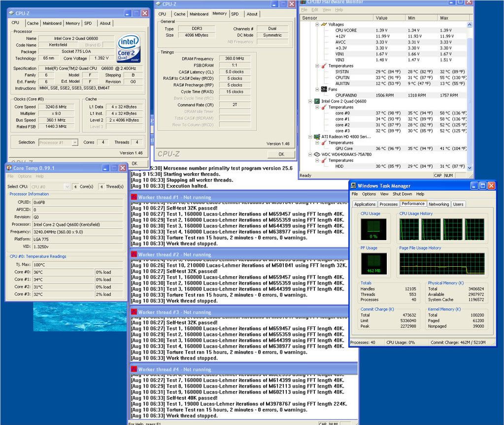
Task: Open the Select CPU dropdown in Core Temp
Action: [x=67, y=186]
